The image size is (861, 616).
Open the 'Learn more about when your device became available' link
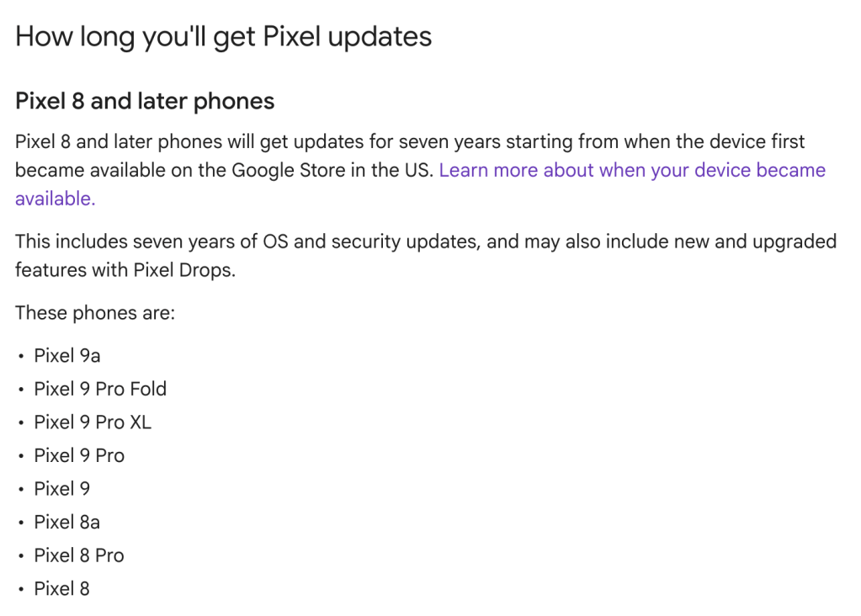pyautogui.click(x=631, y=171)
